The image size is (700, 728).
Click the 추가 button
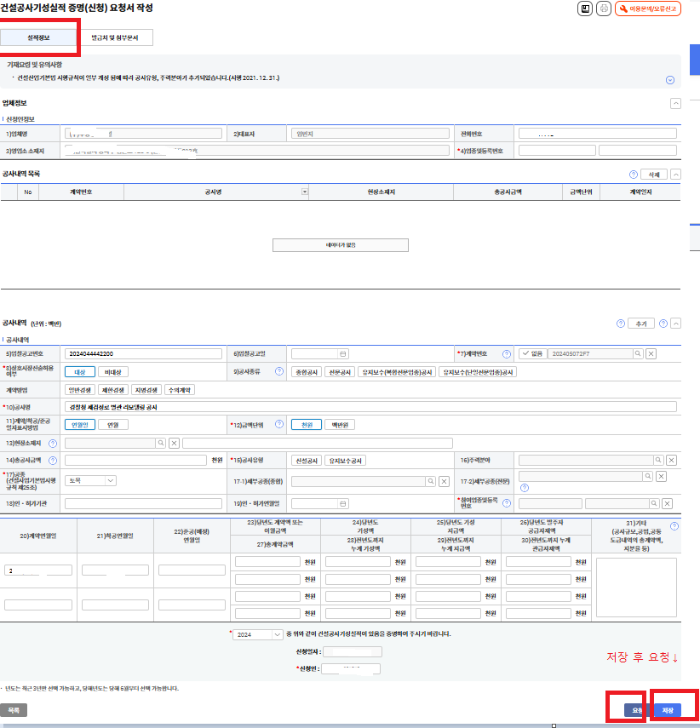(x=641, y=324)
